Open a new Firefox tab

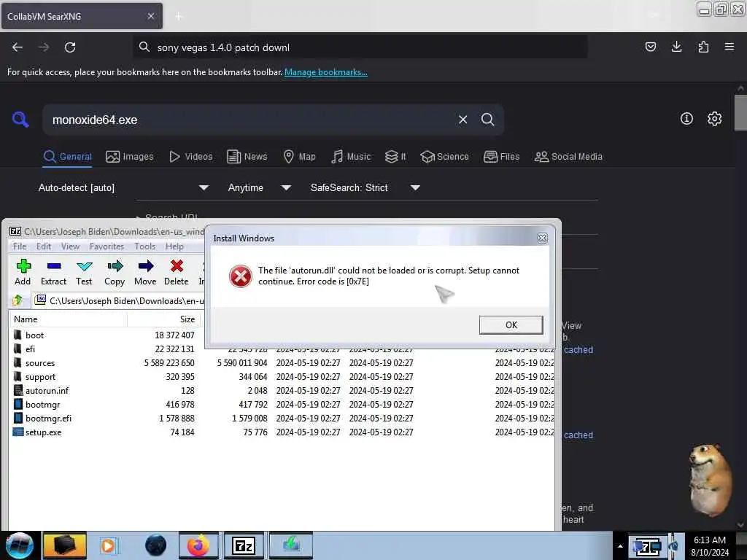click(179, 16)
